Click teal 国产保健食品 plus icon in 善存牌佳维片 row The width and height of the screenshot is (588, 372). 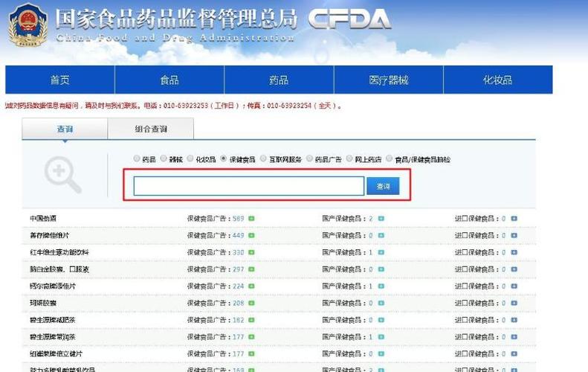point(381,235)
